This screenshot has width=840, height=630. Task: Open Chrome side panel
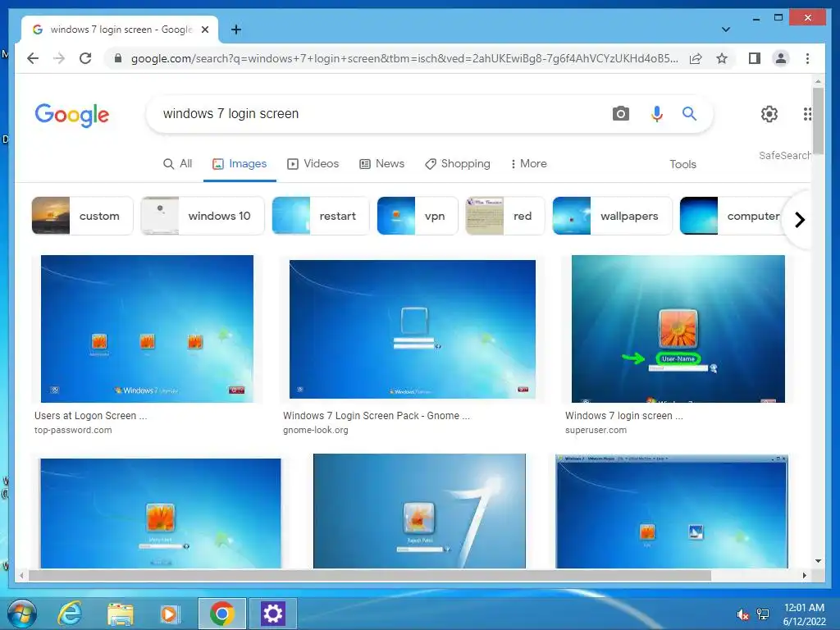[755, 58]
